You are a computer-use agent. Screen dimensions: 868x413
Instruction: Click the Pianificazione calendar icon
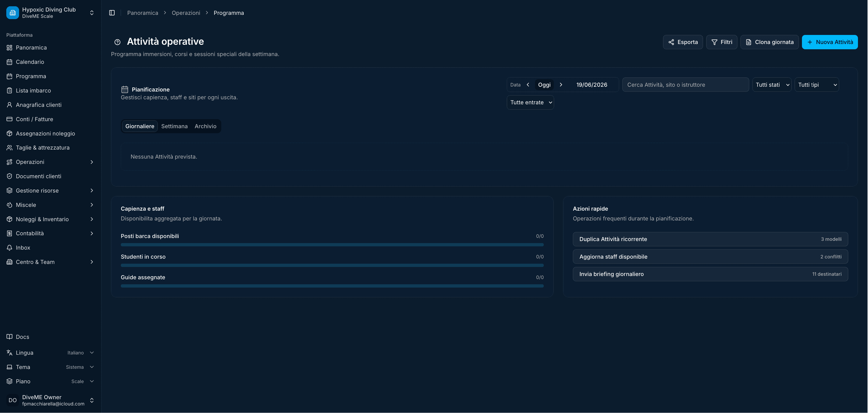pos(125,89)
